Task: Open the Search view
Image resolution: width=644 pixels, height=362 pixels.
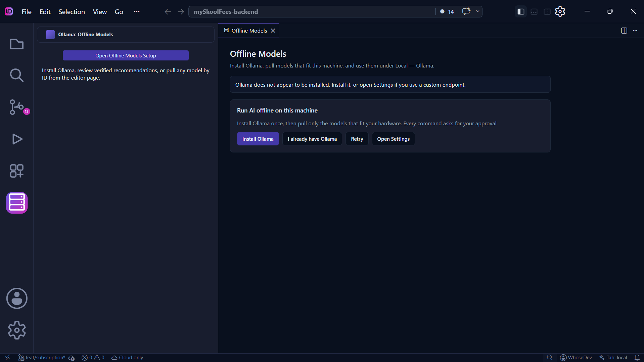Action: 16,75
